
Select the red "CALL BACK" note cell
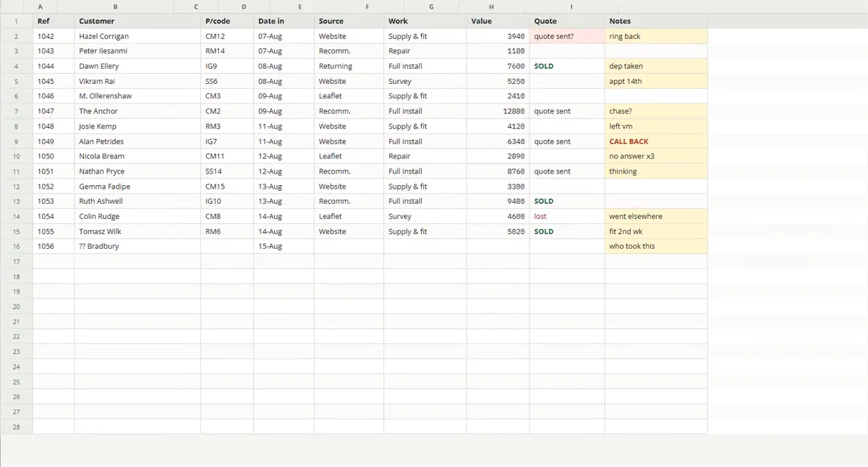coord(656,142)
